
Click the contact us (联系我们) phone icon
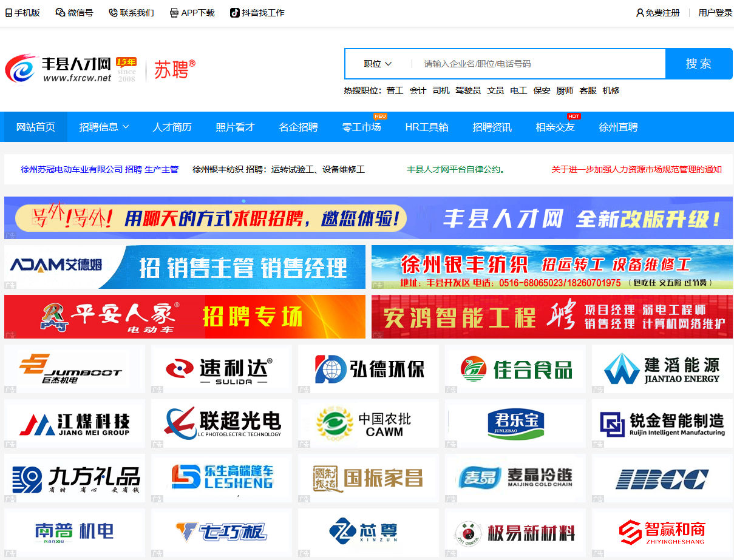click(112, 12)
